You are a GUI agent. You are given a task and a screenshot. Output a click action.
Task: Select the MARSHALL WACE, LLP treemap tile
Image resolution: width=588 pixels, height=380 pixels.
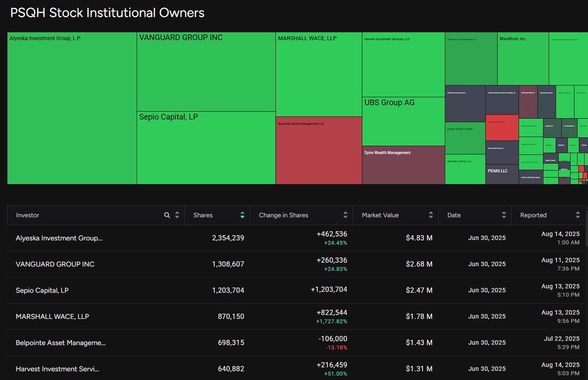click(319, 74)
